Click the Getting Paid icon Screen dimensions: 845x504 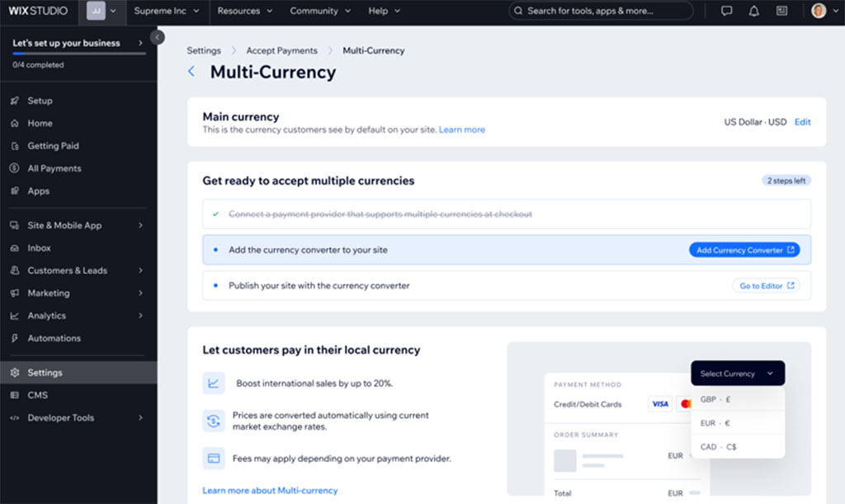pos(15,146)
